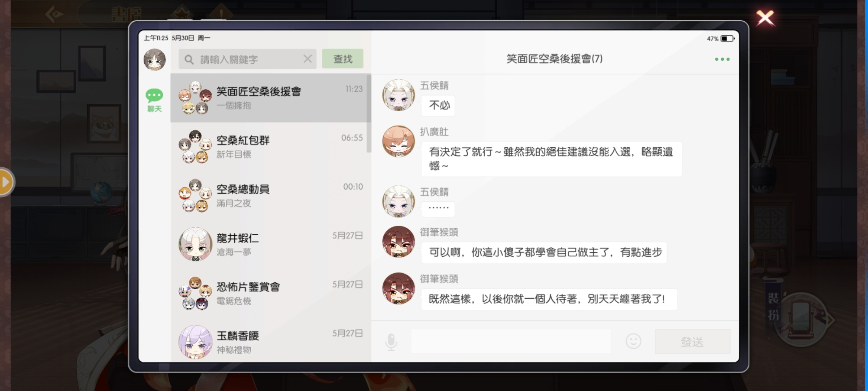The height and width of the screenshot is (391, 868).
Task: Click the green chat bubble 聊天 icon
Action: pyautogui.click(x=154, y=100)
